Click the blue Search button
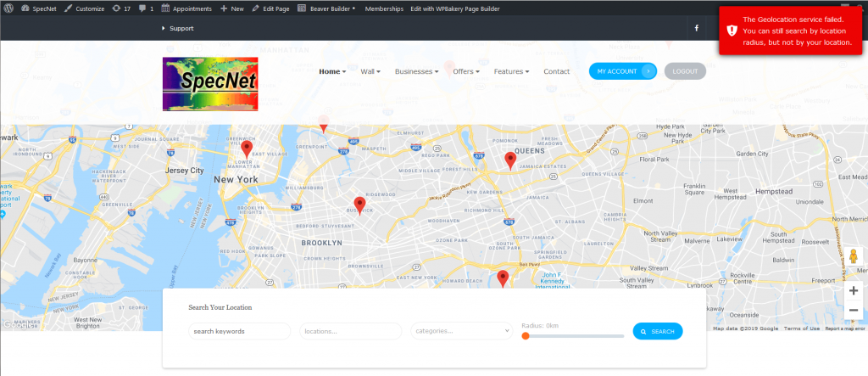This screenshot has width=868, height=376. pos(657,332)
